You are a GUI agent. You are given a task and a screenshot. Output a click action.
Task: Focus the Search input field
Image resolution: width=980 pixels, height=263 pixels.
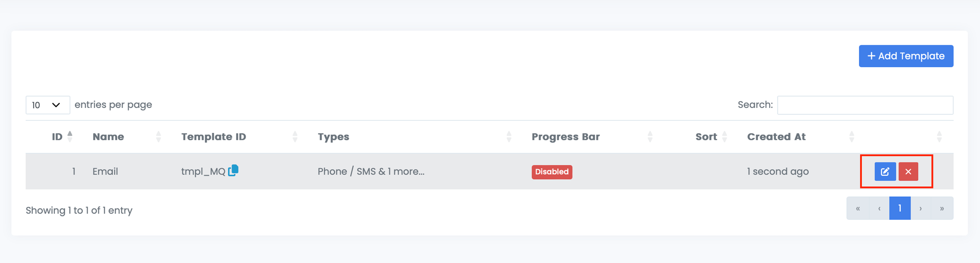coord(865,105)
